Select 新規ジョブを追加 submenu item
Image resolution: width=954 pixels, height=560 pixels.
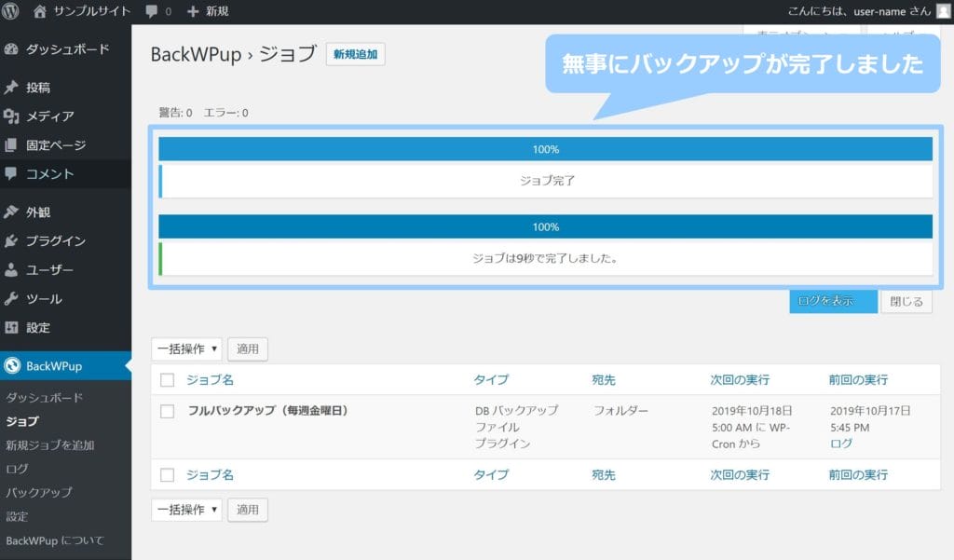tap(50, 445)
